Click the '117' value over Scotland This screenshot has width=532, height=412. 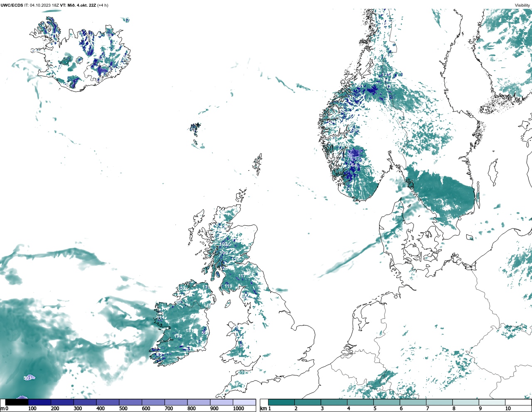click(242, 276)
